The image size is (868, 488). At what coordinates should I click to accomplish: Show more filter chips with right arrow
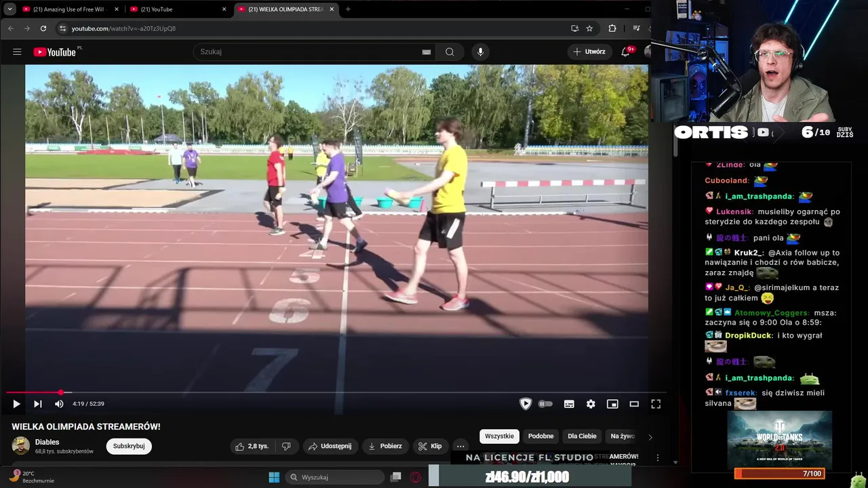click(x=650, y=437)
